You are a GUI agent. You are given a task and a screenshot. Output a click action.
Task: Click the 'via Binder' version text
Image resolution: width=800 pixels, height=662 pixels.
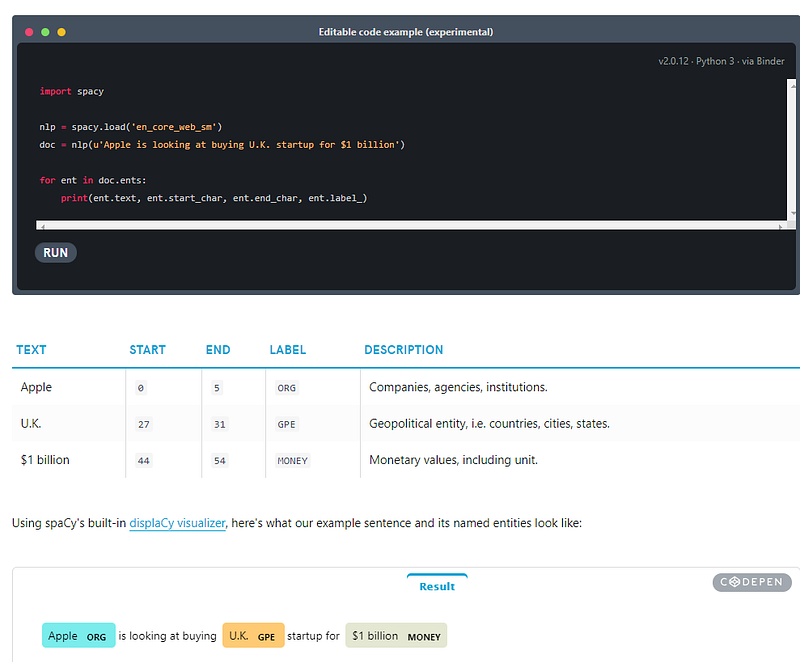(x=762, y=61)
